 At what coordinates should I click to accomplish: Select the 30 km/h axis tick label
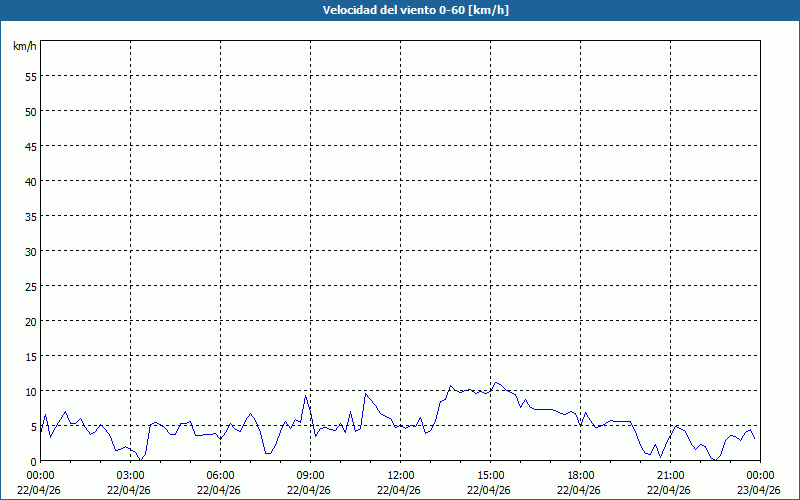pos(30,251)
